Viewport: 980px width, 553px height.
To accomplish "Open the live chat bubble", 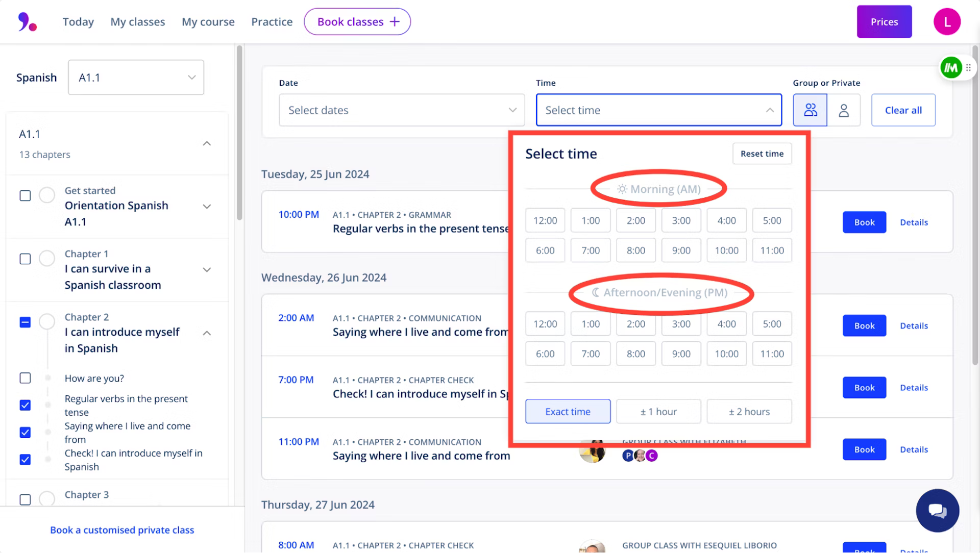I will pos(937,511).
